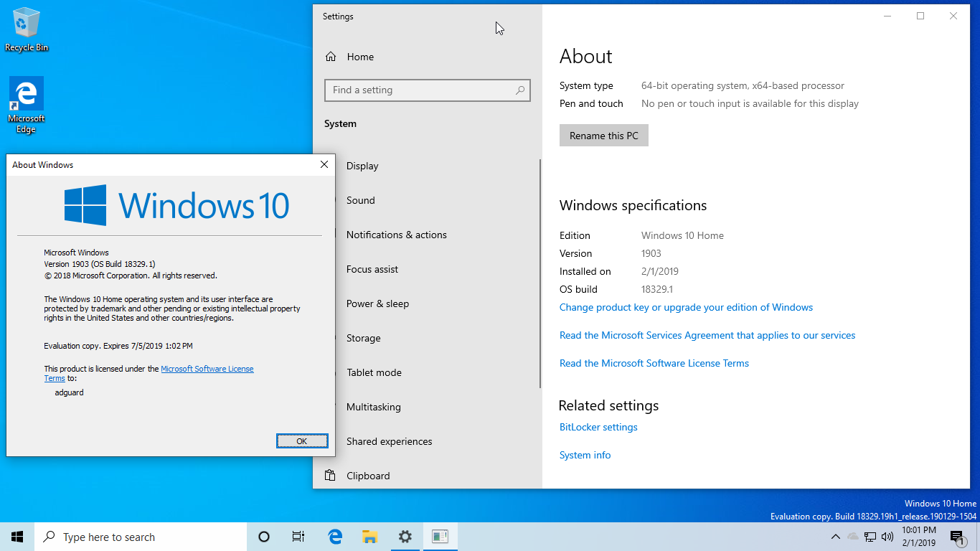Open the Microsoft Services Agreement link

click(707, 335)
